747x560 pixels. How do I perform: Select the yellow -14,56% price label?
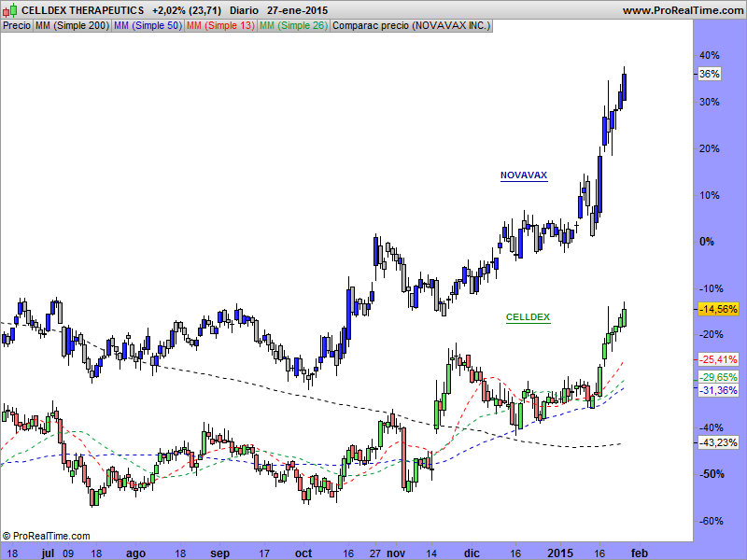[718, 309]
